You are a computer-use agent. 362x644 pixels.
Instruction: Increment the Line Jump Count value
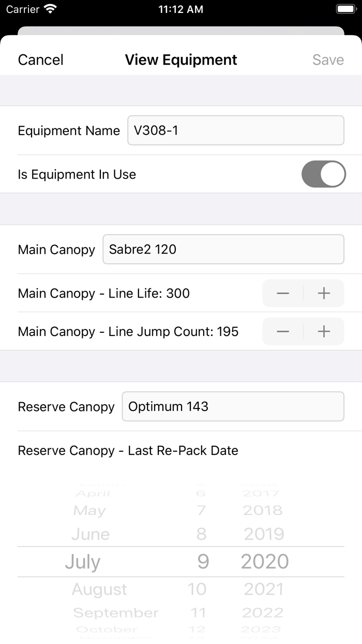324,331
